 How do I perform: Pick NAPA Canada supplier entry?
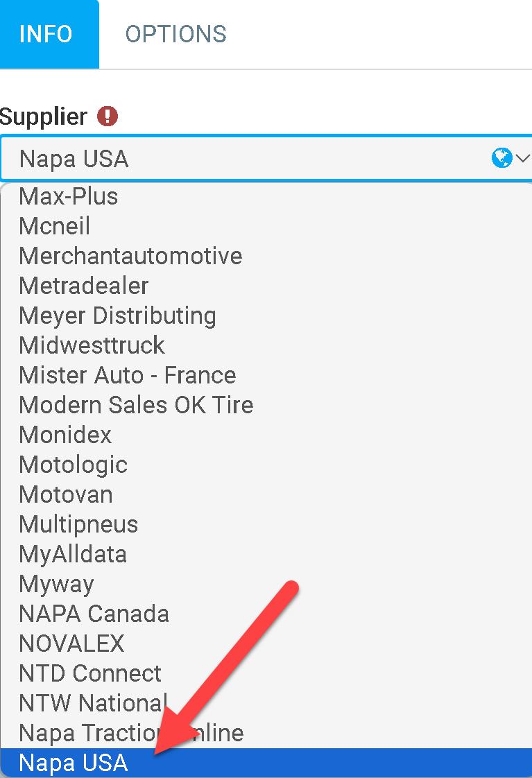pos(94,614)
